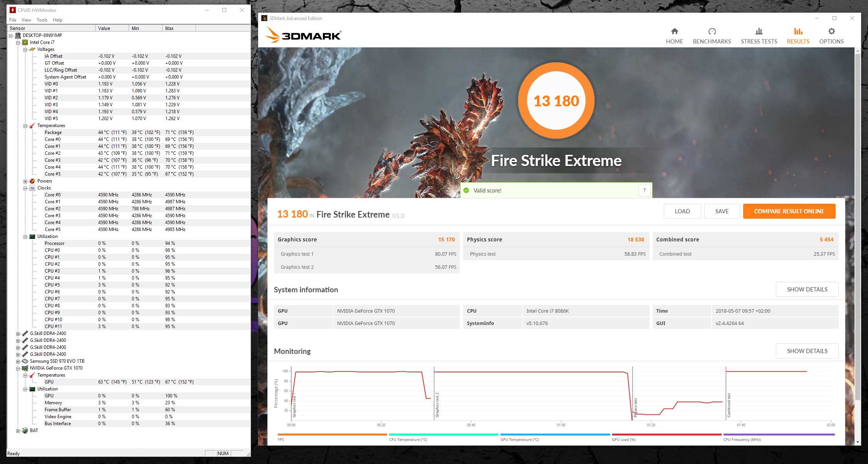Screen dimensions: 868x464
Task: Click the 3DMark title bar app icon
Action: (x=264, y=18)
